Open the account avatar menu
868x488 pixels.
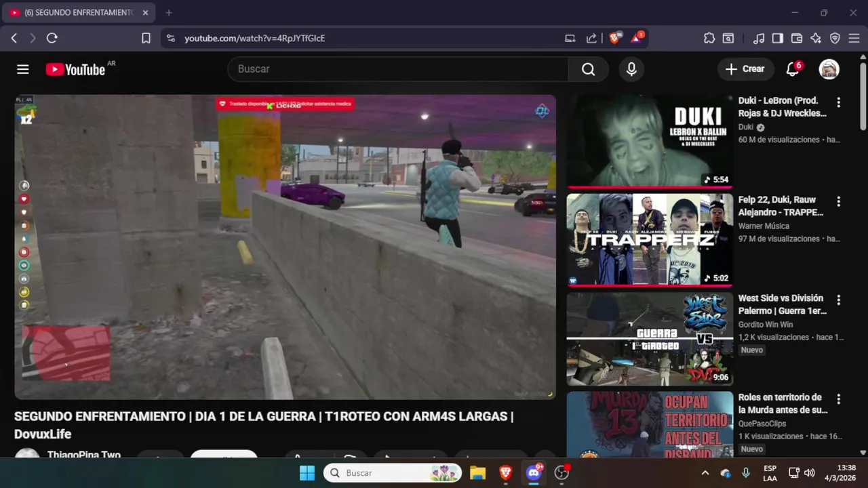coord(829,69)
